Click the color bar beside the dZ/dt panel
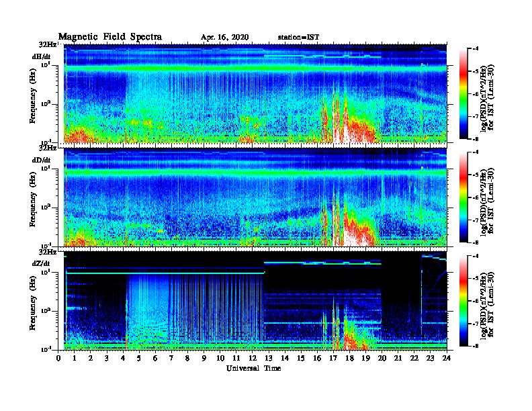 (463, 301)
